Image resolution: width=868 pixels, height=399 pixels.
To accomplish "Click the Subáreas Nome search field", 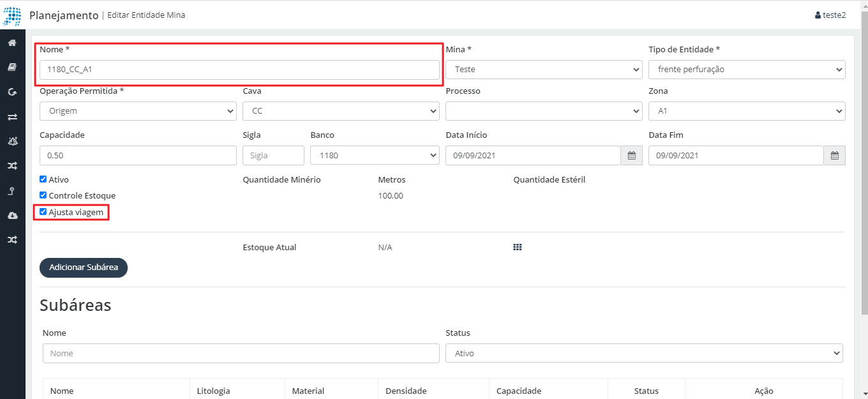I will pos(241,353).
